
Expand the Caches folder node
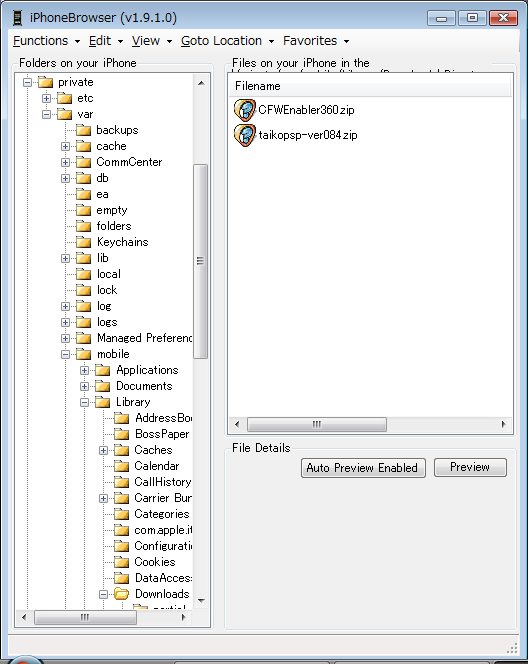(104, 451)
